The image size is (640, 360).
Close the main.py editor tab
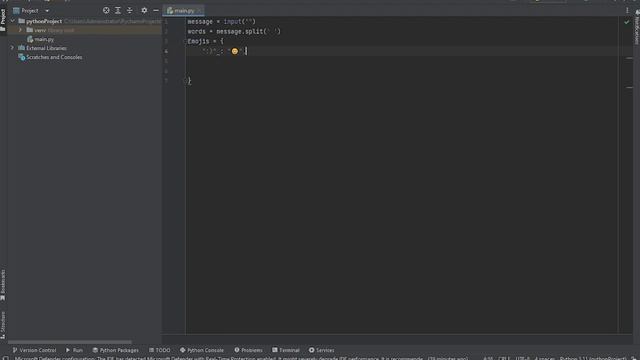point(199,11)
